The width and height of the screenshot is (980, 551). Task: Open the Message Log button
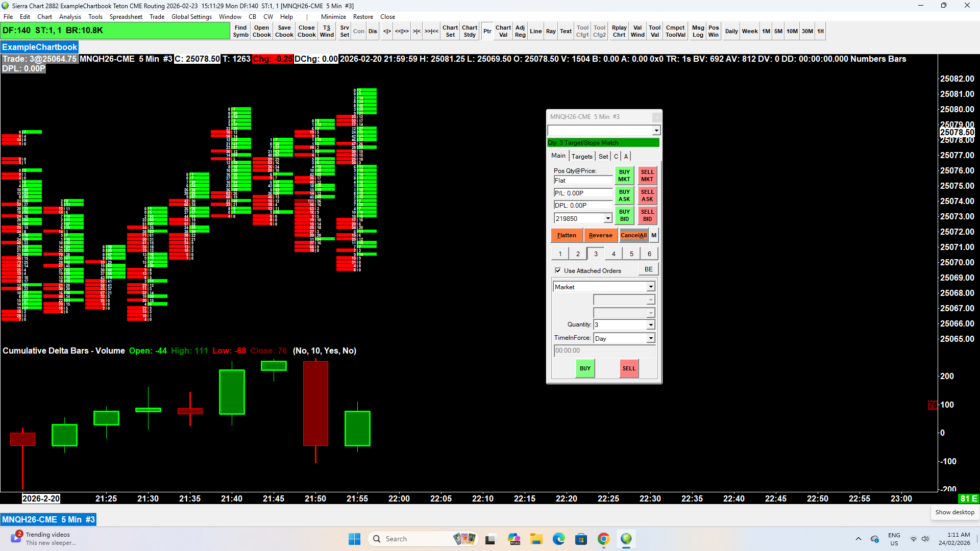tap(698, 31)
